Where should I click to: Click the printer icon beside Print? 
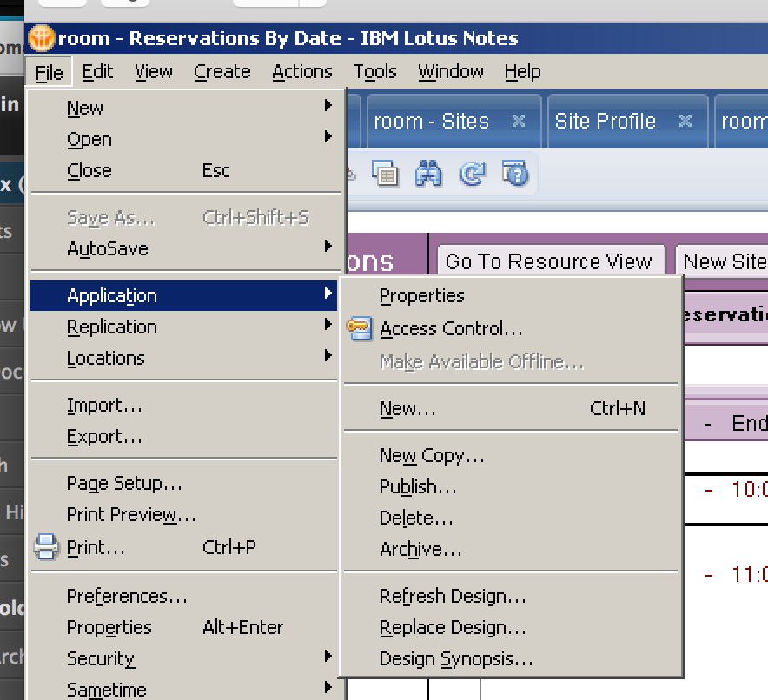tap(47, 547)
